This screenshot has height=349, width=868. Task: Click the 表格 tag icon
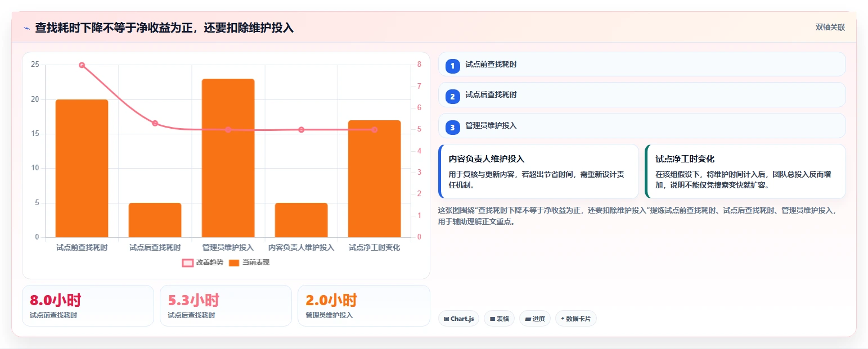pyautogui.click(x=492, y=319)
